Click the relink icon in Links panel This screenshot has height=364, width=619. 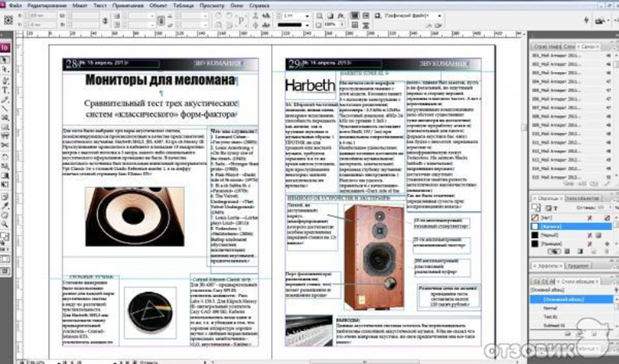(568, 184)
